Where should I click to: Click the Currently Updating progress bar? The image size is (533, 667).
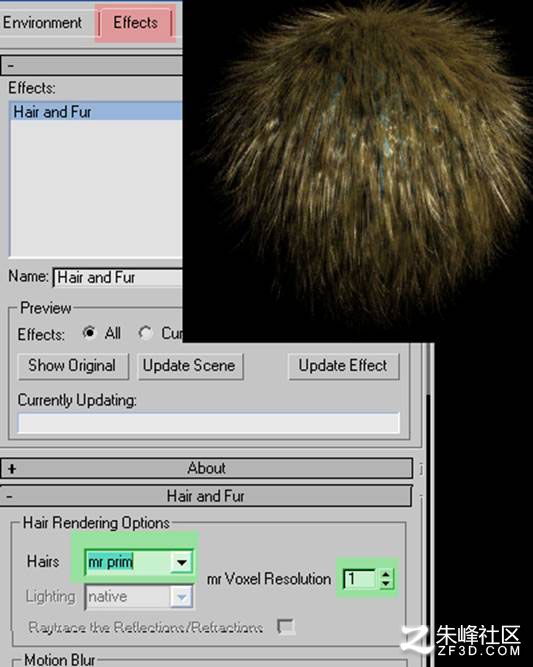(x=208, y=423)
